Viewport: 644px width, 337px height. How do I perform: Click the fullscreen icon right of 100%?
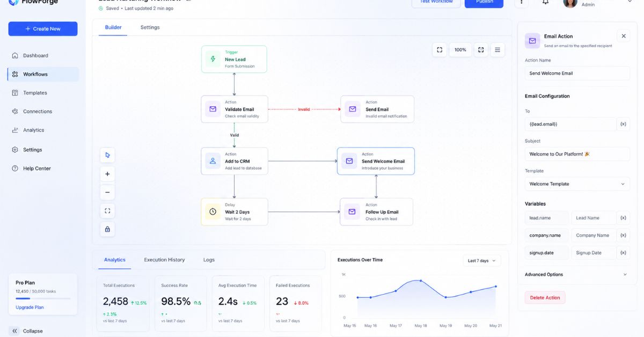coord(481,50)
